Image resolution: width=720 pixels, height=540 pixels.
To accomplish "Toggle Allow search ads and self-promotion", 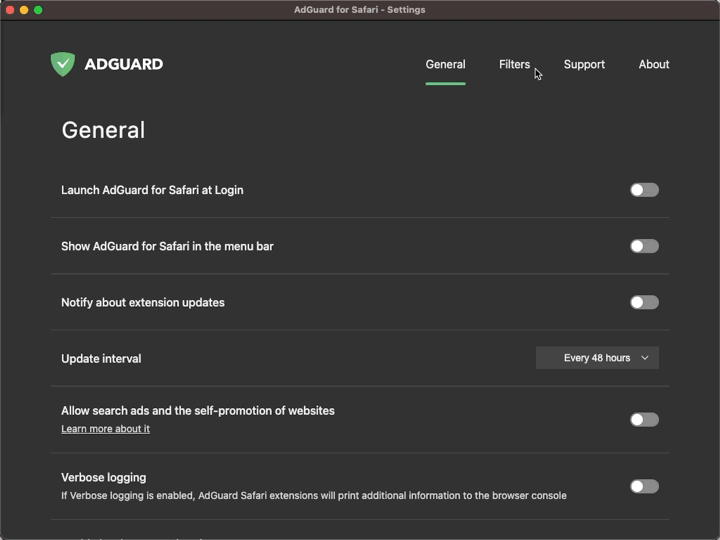I will [644, 419].
